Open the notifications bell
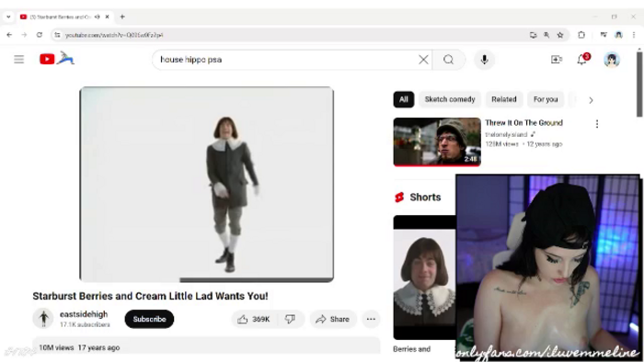 [582, 60]
